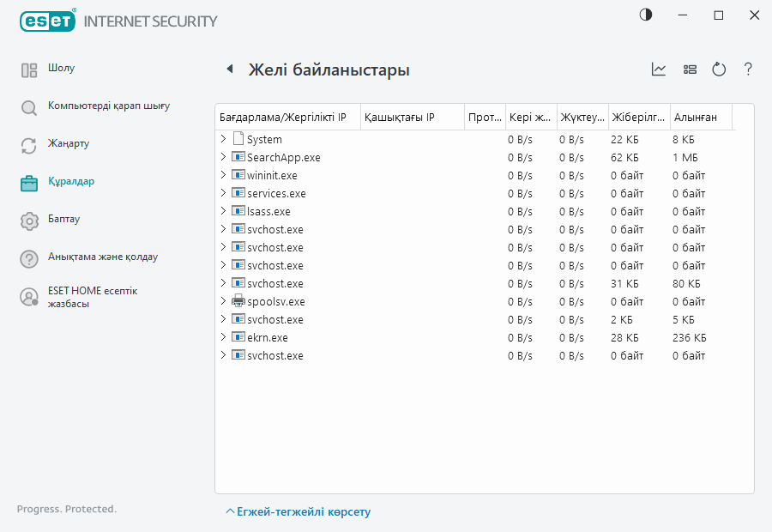The image size is (772, 532).
Task: Select the spoolsv.exe printer icon
Action: [238, 302]
